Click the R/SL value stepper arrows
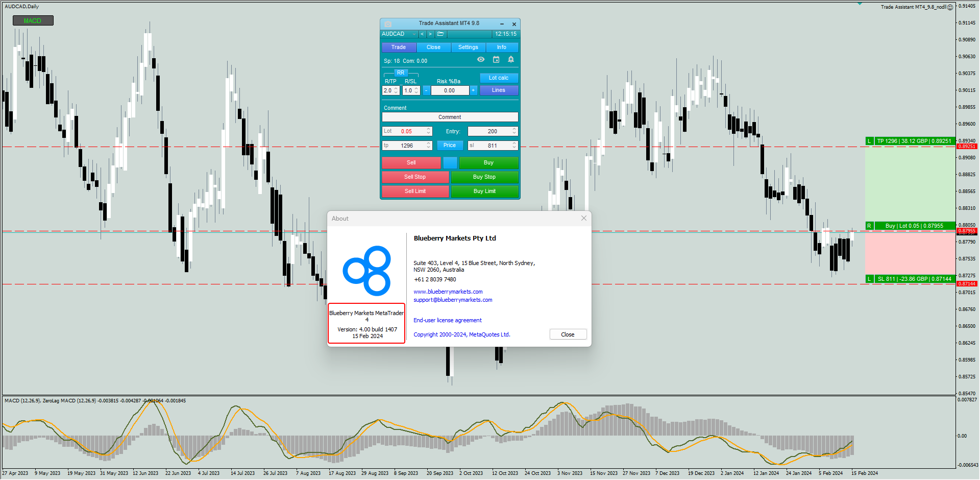Viewport: 980px width, 480px height. [x=416, y=90]
